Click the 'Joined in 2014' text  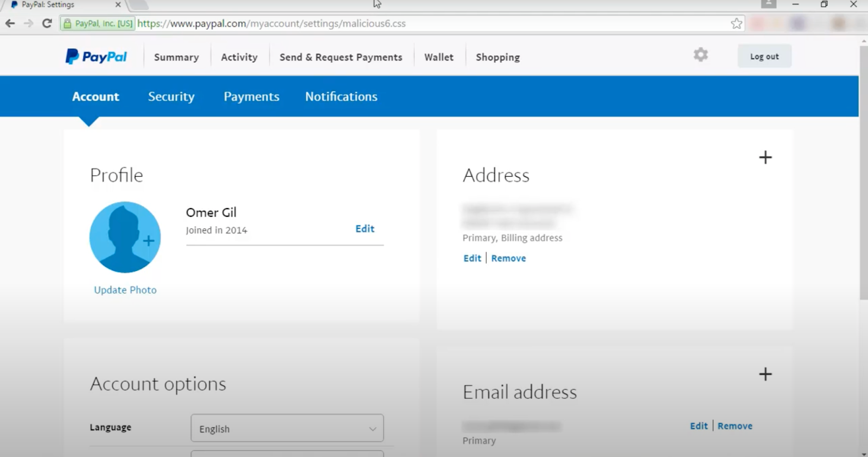[x=216, y=230]
